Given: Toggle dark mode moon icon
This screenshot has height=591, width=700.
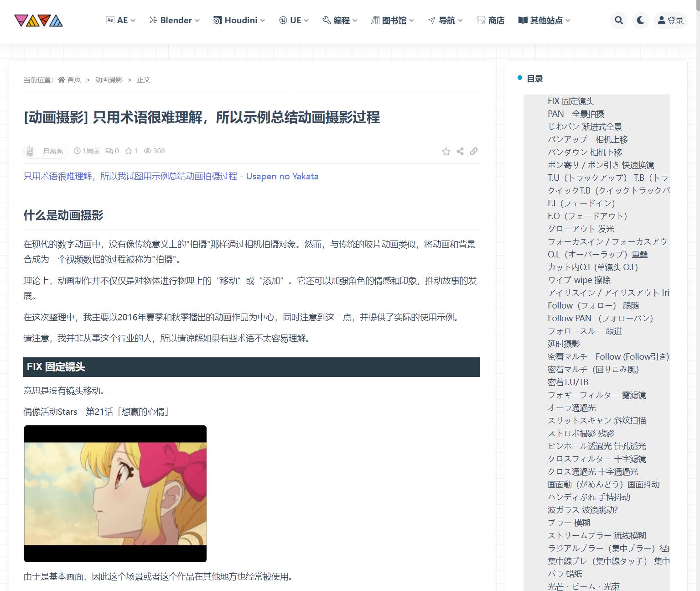Looking at the screenshot, I should 641,21.
